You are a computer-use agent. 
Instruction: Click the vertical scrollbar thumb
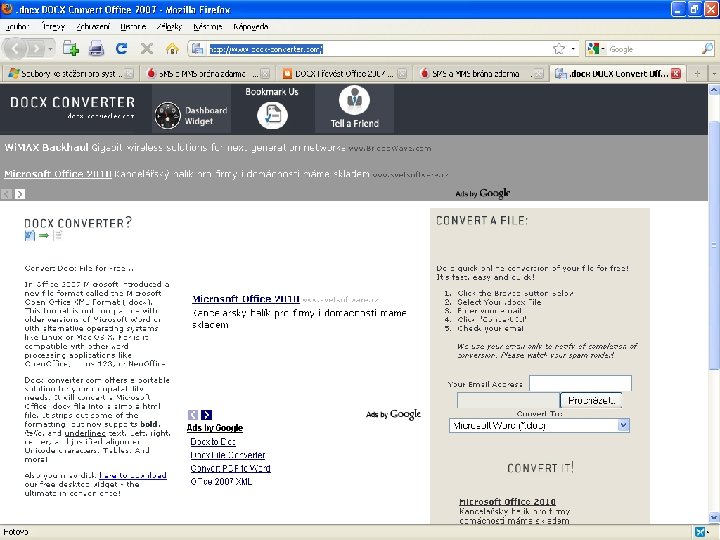click(x=714, y=243)
